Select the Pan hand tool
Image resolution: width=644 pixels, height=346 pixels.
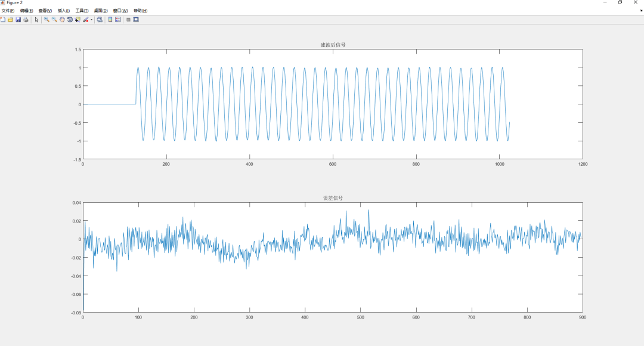click(62, 19)
